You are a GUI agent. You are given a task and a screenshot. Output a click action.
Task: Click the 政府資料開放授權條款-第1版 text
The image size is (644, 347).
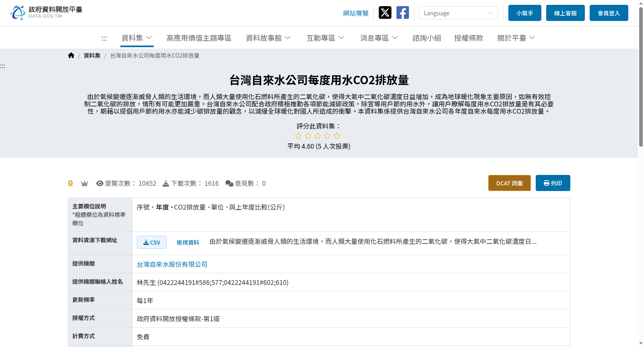(x=178, y=319)
